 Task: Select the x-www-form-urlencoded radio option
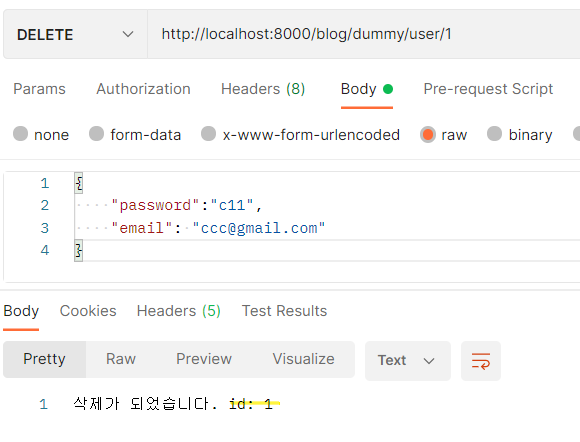[x=209, y=134]
